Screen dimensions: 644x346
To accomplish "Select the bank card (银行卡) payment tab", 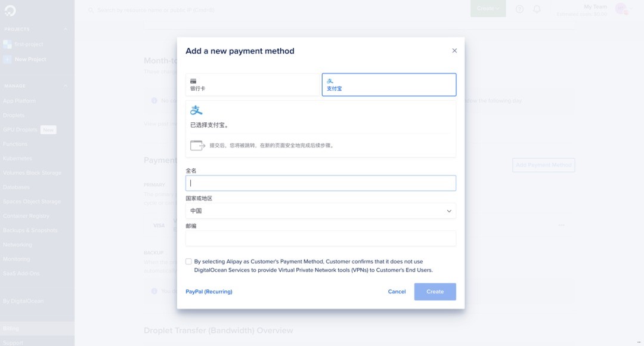I will (x=253, y=85).
